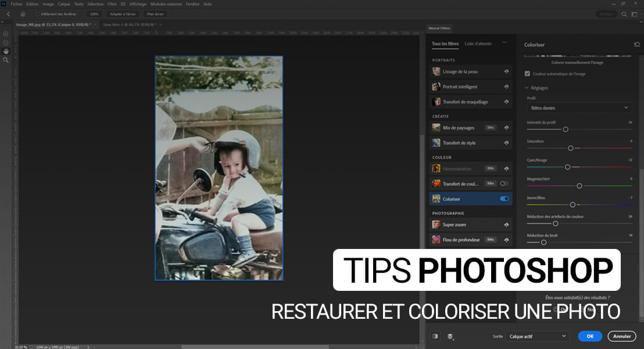Open the Fichier menu
The width and height of the screenshot is (644, 349).
[17, 4]
